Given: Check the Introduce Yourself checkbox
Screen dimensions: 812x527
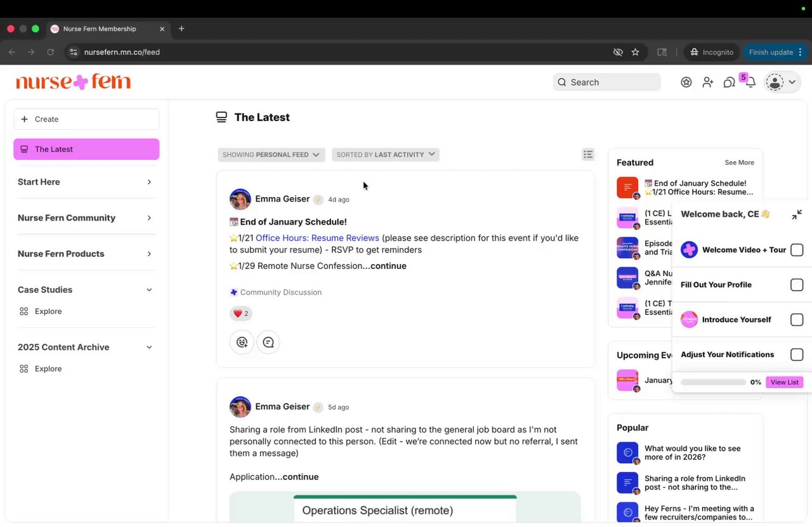Looking at the screenshot, I should coord(797,320).
